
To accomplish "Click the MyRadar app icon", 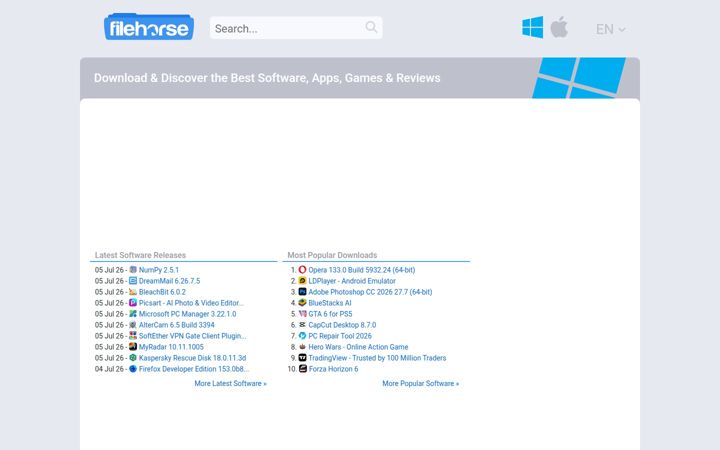I will [x=133, y=347].
